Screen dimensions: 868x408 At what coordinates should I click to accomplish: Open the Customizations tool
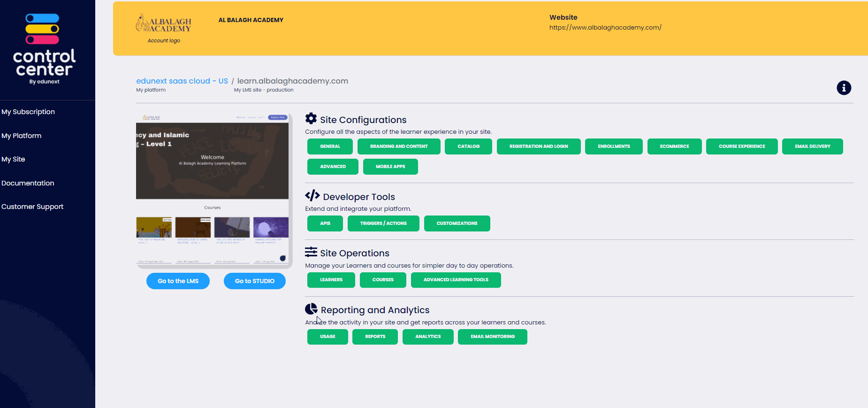(x=457, y=223)
